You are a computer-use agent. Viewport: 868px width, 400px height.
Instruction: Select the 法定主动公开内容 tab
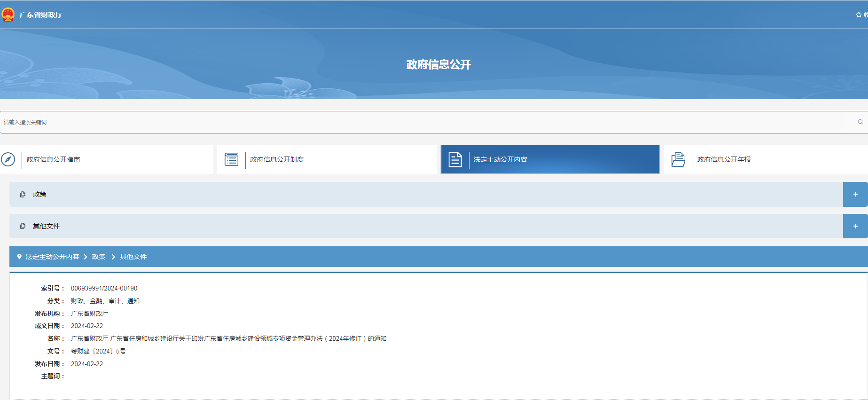click(500, 159)
